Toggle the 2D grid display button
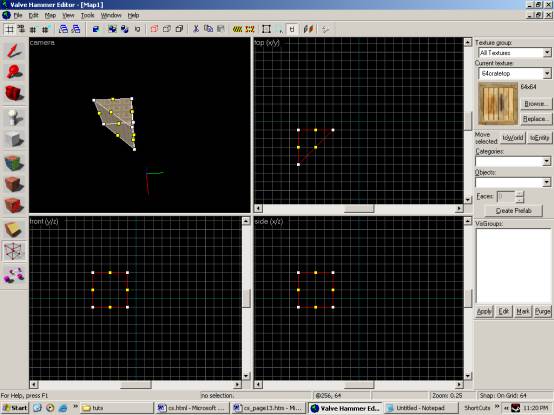554x415 pixels. (x=10, y=29)
